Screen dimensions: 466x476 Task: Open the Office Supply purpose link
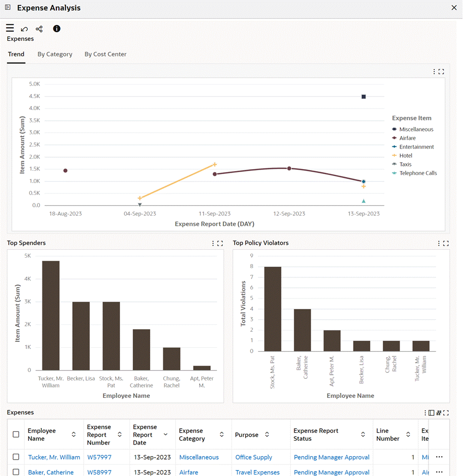click(x=253, y=457)
